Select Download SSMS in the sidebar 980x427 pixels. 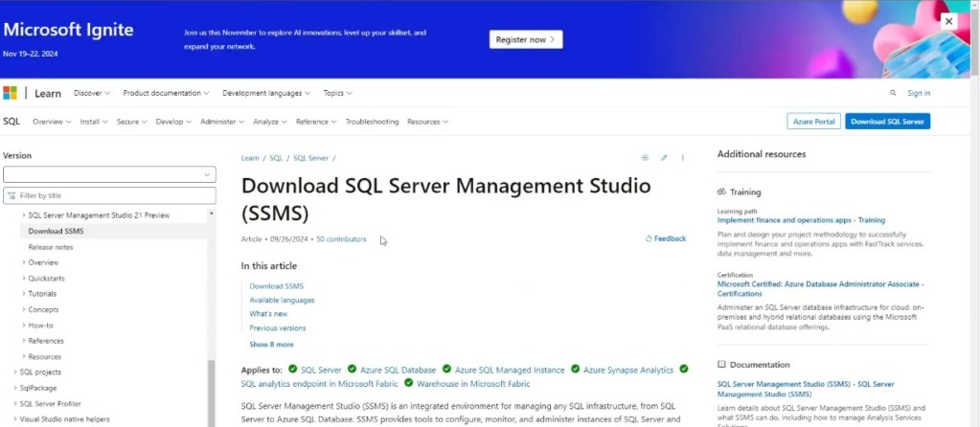tap(56, 231)
